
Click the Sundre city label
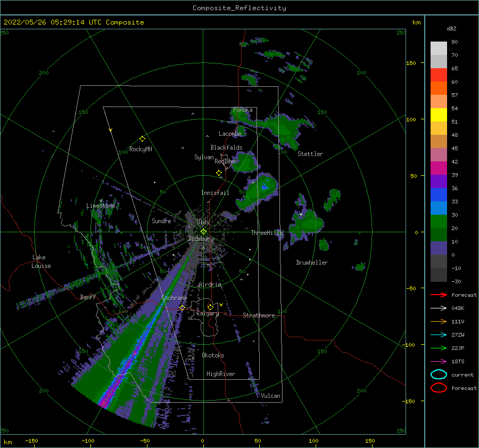click(161, 221)
